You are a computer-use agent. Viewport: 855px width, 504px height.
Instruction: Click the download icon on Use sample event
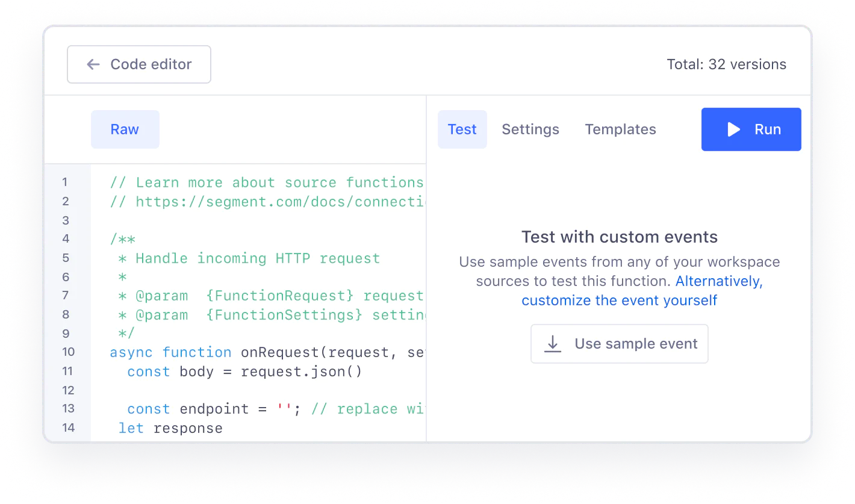click(x=553, y=343)
